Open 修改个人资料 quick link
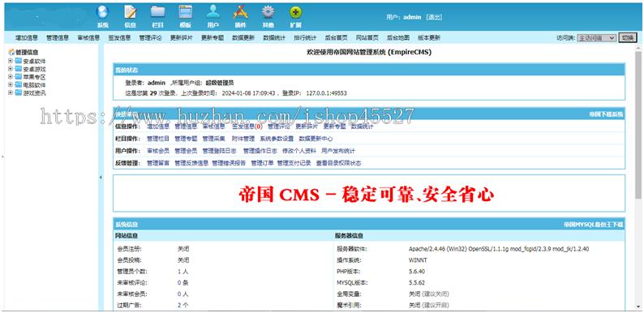The width and height of the screenshot is (644, 313). pos(299,151)
